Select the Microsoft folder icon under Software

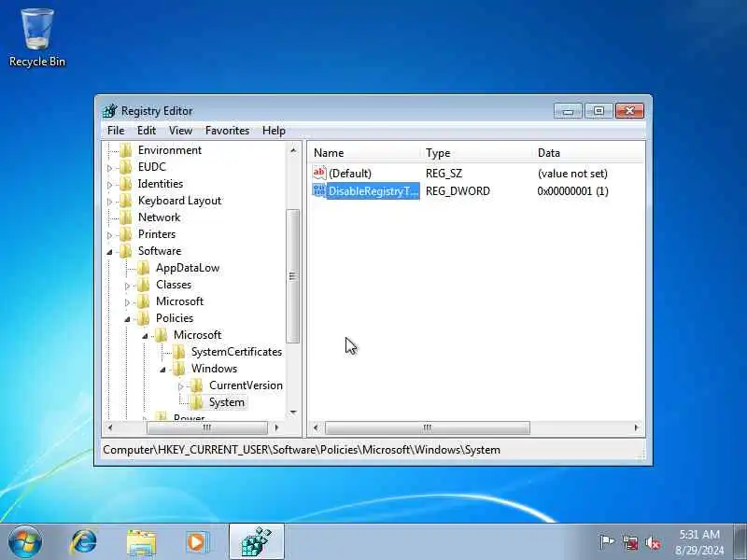(x=144, y=301)
